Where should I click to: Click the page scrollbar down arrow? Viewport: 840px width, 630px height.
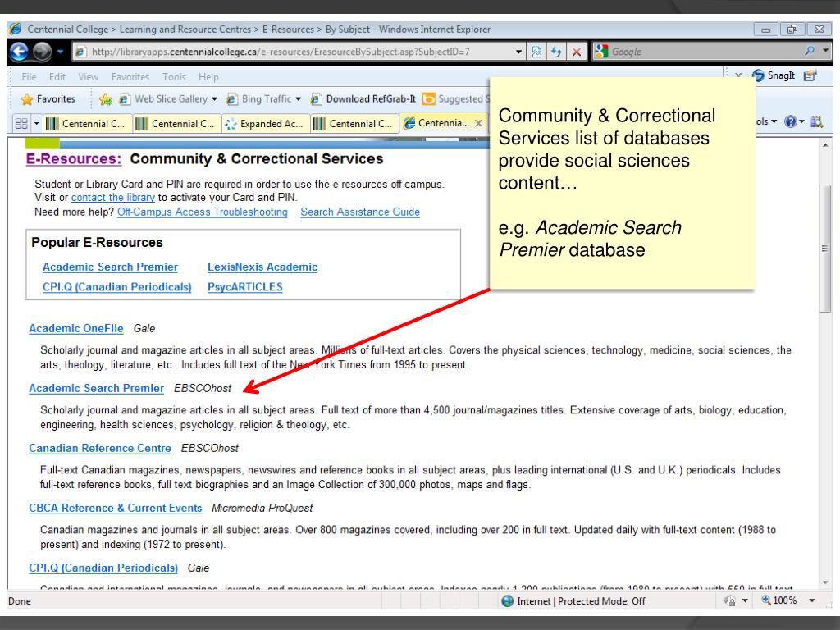point(825,582)
